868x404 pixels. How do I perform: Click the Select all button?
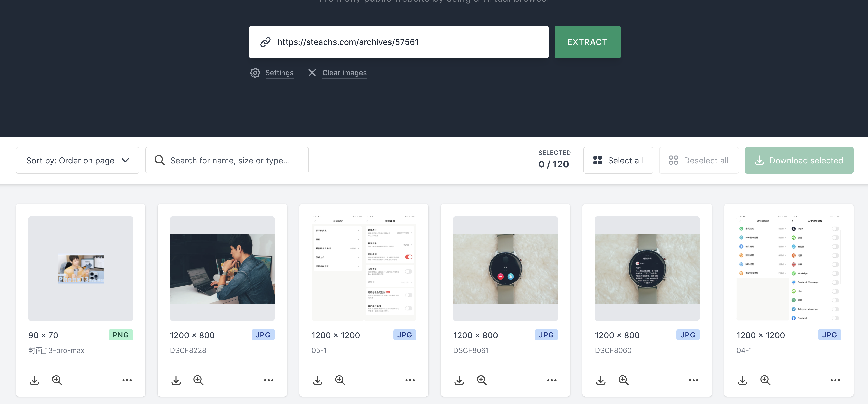618,160
